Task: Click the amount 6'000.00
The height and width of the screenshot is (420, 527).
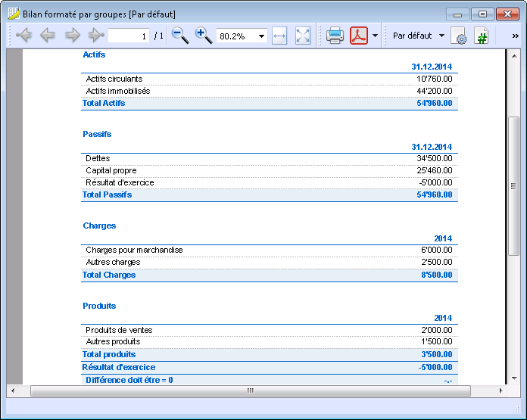Action: 437,250
